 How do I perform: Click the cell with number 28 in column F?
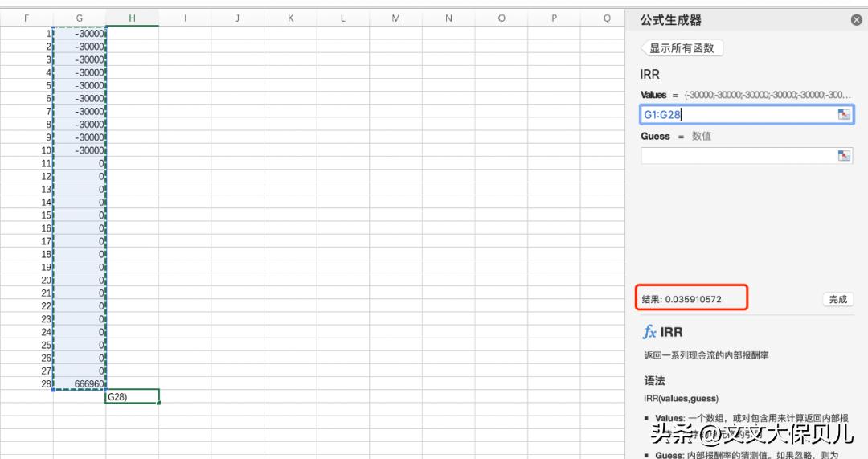pos(27,383)
